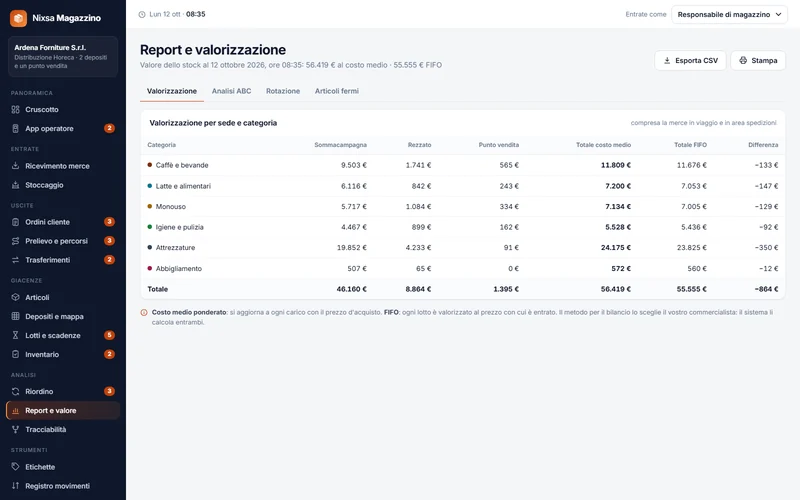Click Articoli box icon
This screenshot has width=800, height=500.
coord(15,297)
